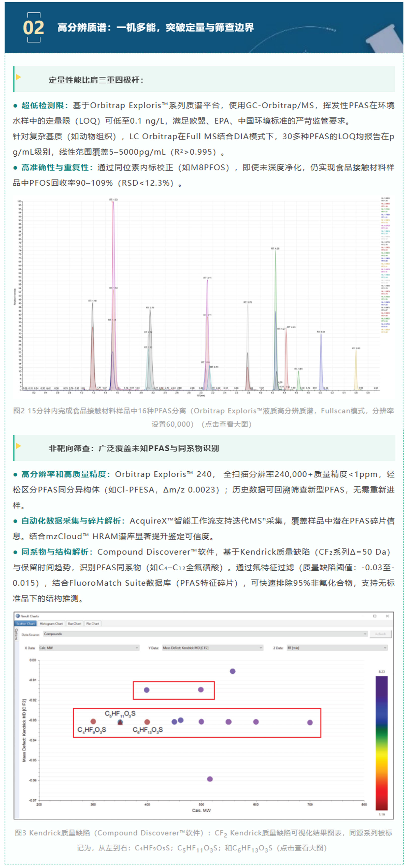Image resolution: width=406 pixels, height=868 pixels.
Task: Select the scatter point at mass defect -0.06
Action: (210, 779)
